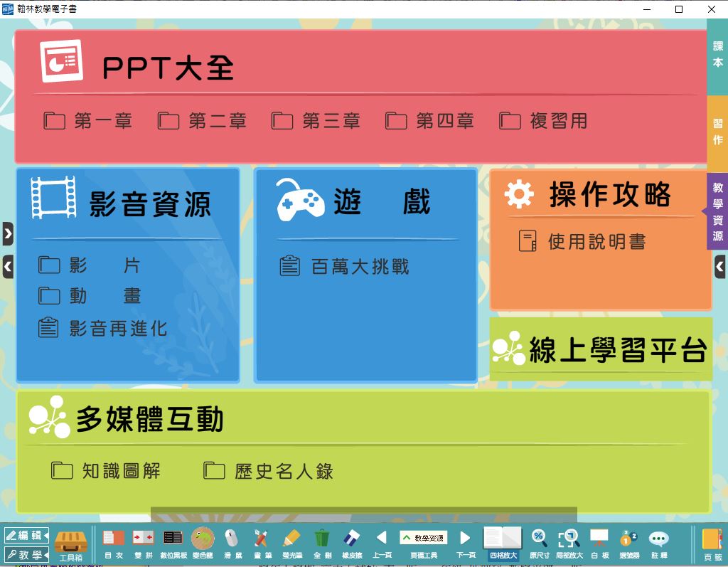
Task: Select the 畫筆 drawing pen tool
Action: [x=262, y=543]
